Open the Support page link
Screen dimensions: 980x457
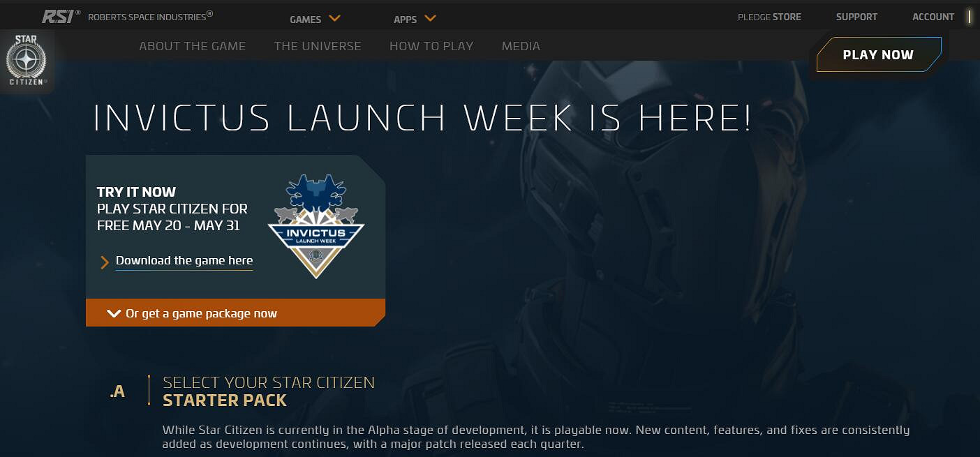(x=856, y=17)
